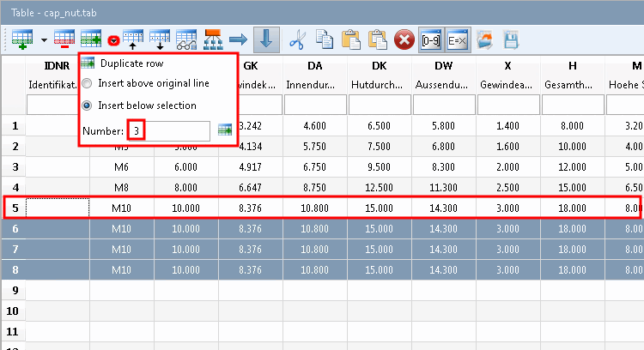This screenshot has height=350, width=644.
Task: Click the move row up icon
Action: 133,40
